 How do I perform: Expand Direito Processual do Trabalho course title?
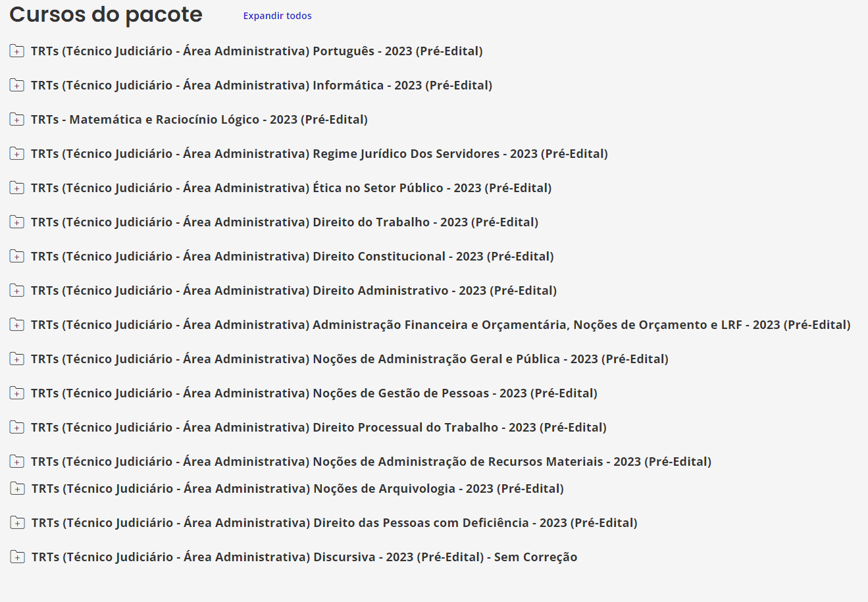(319, 428)
